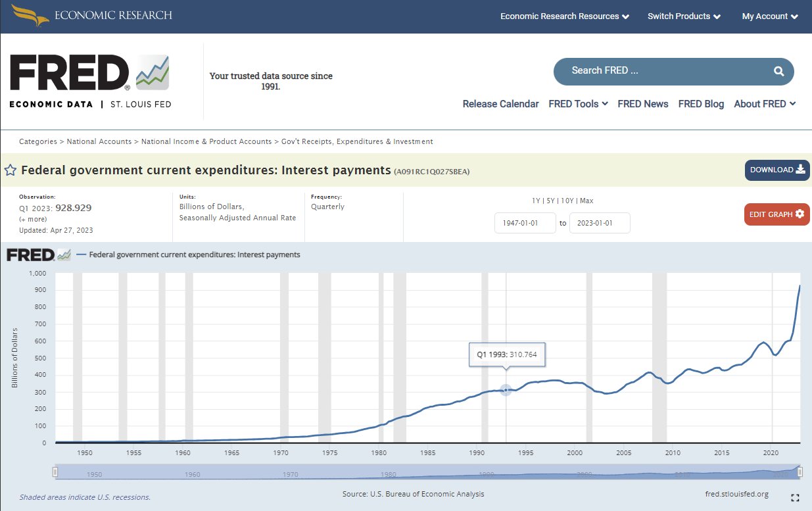Open My Account dropdown
This screenshot has width=812, height=511.
770,16
